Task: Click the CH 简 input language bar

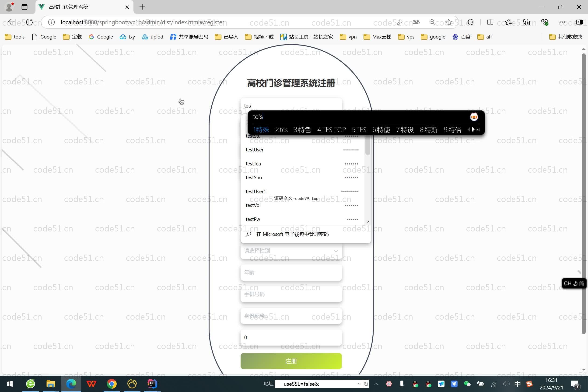Action: 574,283
